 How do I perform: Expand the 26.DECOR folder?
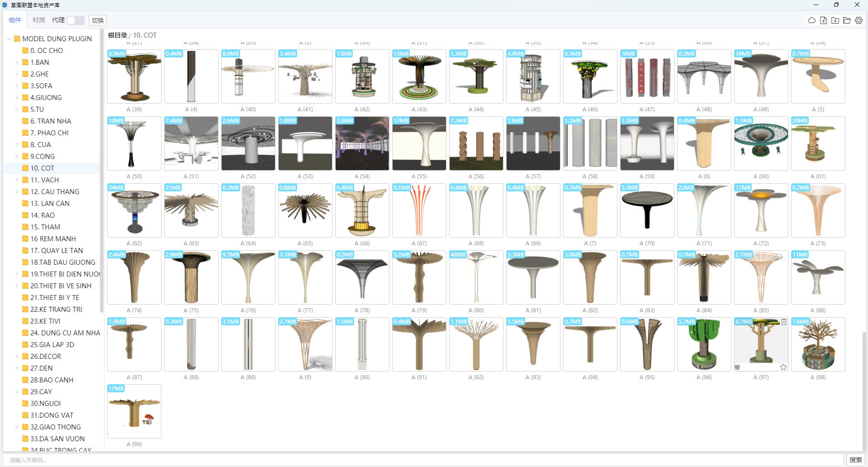click(17, 357)
